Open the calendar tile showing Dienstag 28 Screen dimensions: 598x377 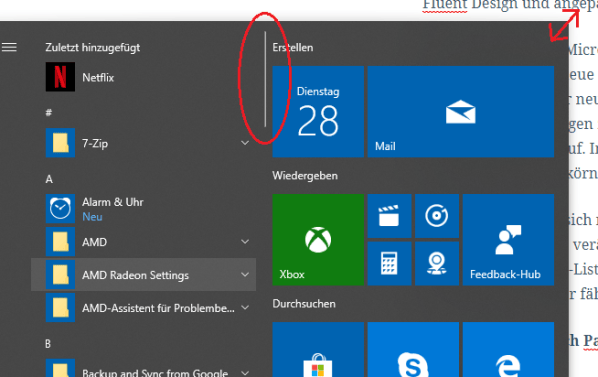(x=318, y=111)
